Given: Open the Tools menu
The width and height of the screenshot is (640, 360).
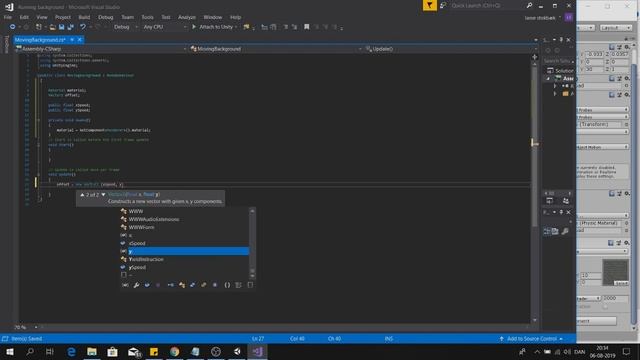Looking at the screenshot, I should pos(147,17).
